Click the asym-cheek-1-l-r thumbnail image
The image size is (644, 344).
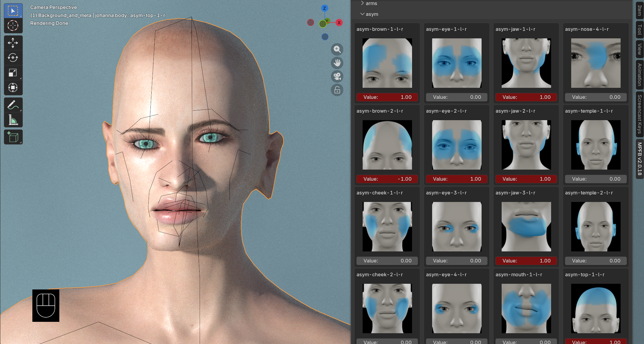[x=387, y=227]
